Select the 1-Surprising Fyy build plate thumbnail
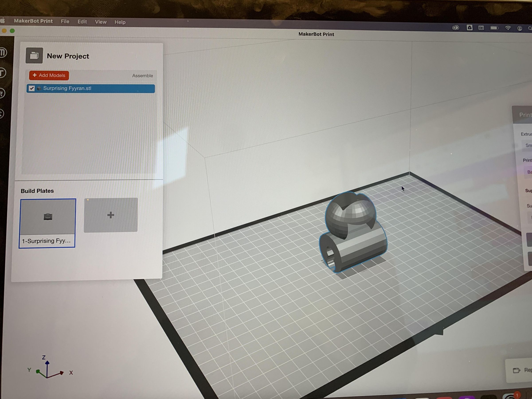532x399 pixels. click(x=48, y=223)
